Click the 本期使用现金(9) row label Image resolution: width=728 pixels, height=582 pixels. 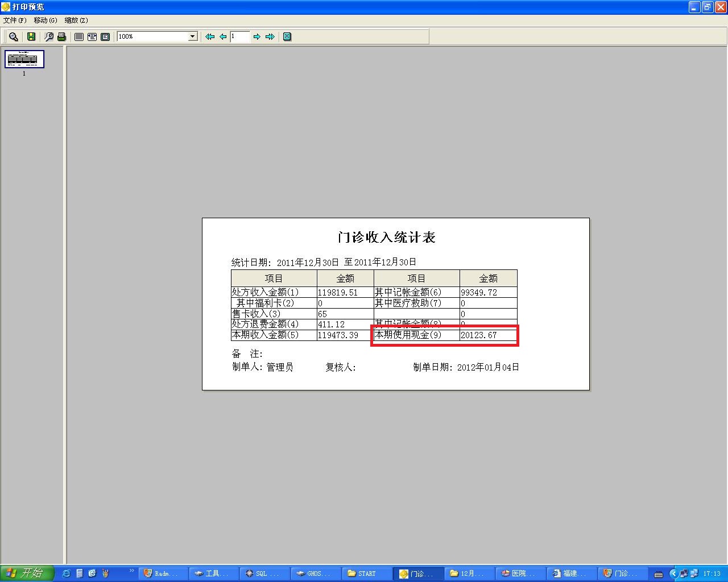tap(408, 335)
